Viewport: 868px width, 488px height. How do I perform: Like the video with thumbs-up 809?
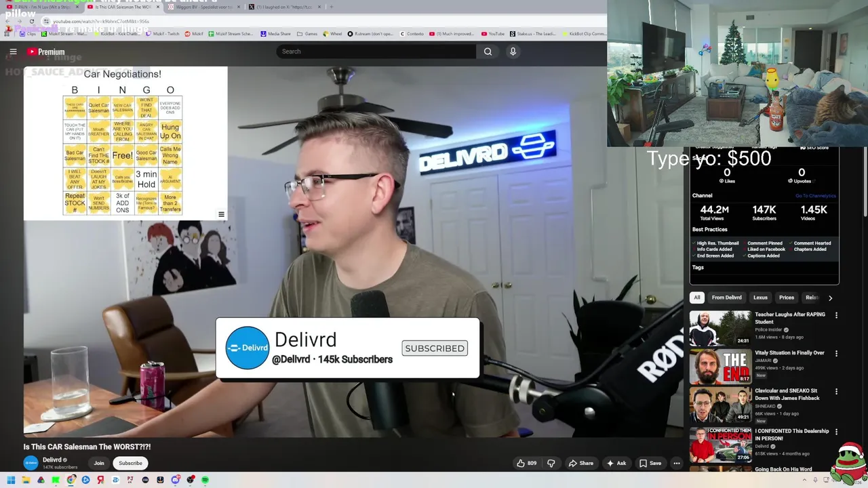click(x=526, y=463)
